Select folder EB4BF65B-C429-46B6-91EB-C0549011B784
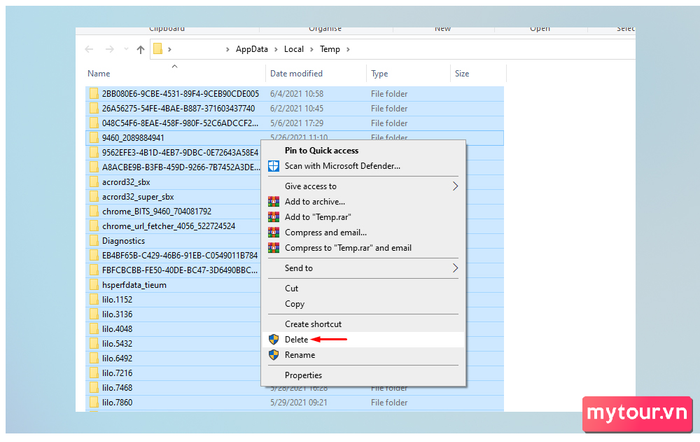Image resolution: width=700 pixels, height=442 pixels. coord(180,256)
